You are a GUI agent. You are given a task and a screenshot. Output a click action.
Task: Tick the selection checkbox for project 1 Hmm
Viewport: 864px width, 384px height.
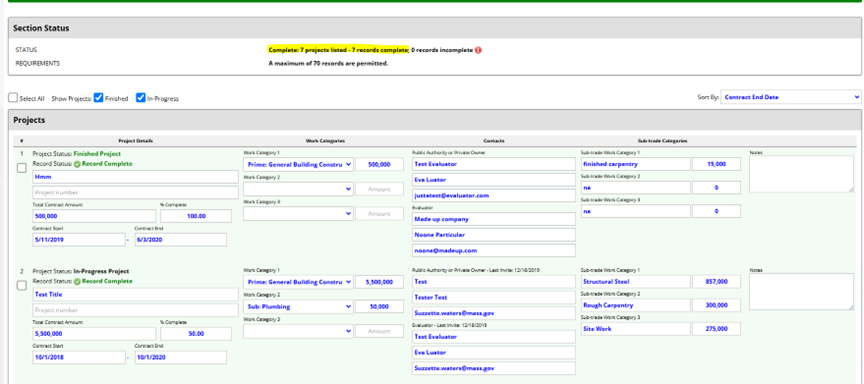coord(21,169)
